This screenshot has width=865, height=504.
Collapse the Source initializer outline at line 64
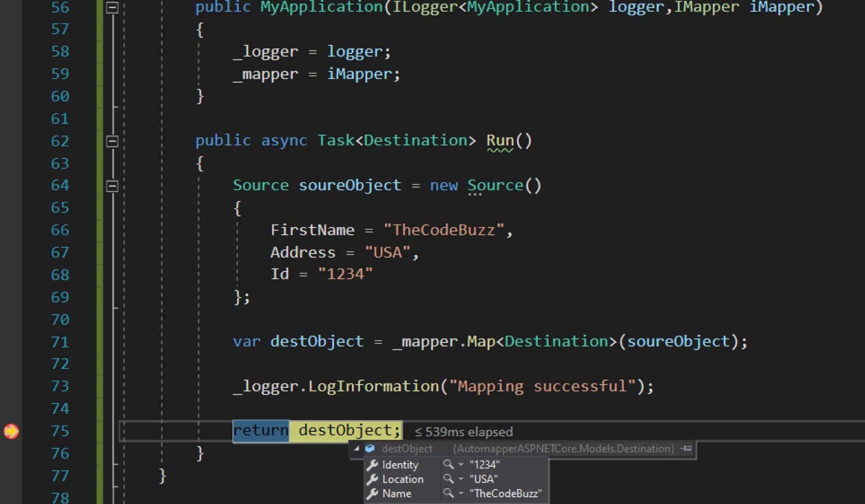[112, 186]
